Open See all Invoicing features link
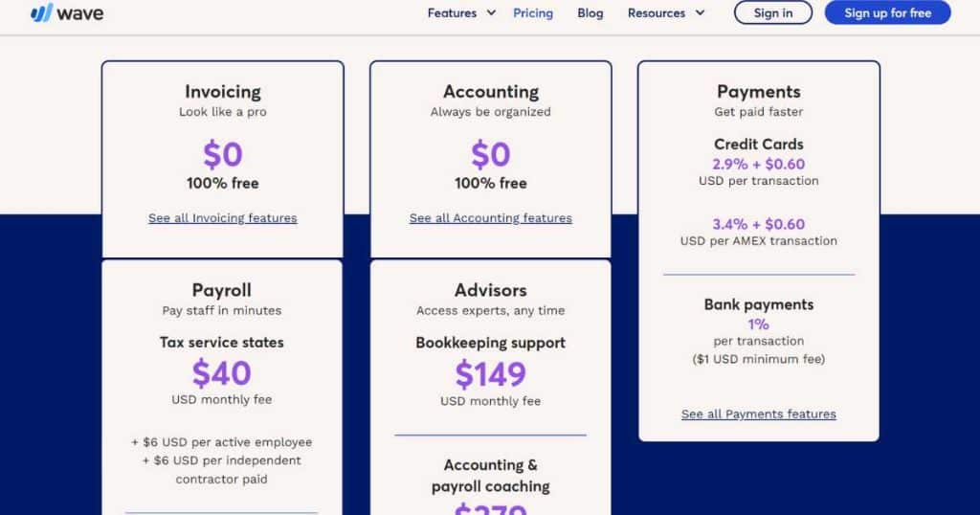 (222, 218)
